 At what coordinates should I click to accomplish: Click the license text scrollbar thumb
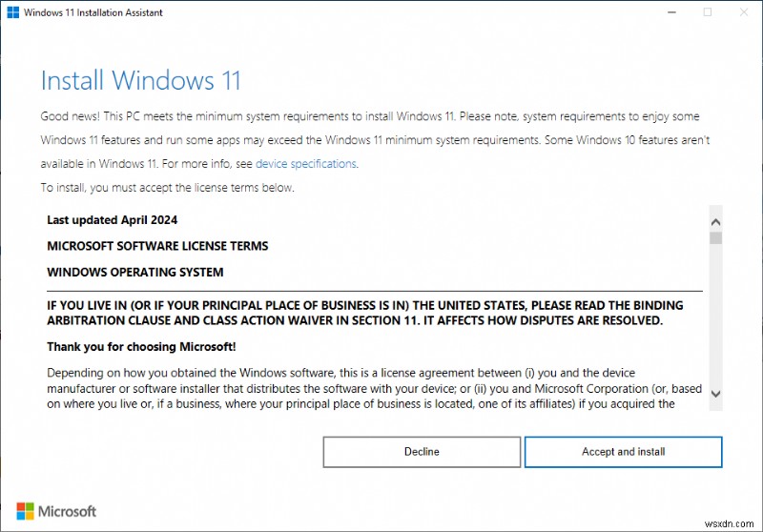click(x=715, y=237)
